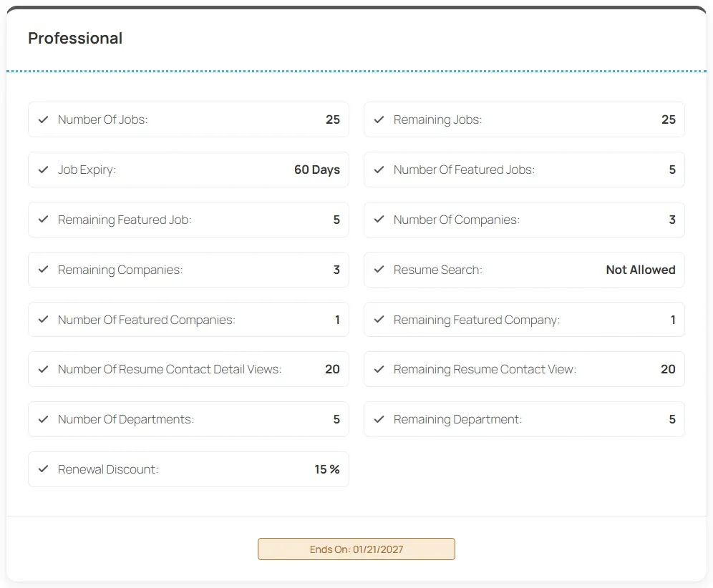Select the Remaining Featured Company label

[x=477, y=320]
